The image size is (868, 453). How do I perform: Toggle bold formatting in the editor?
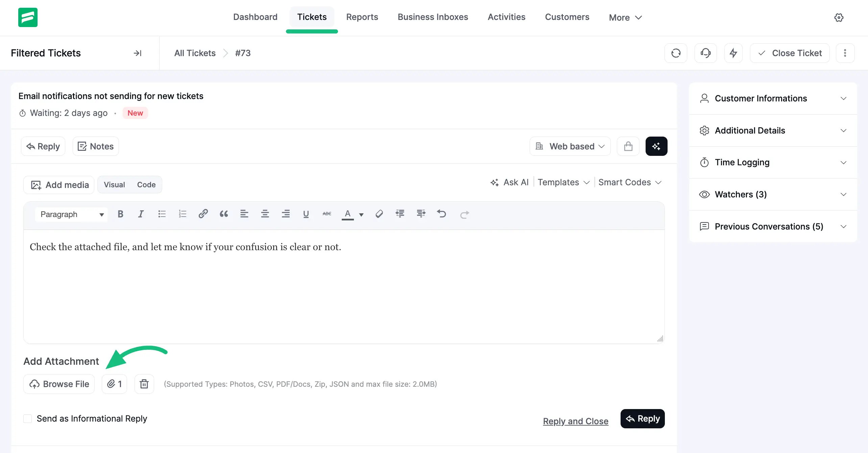coord(120,214)
